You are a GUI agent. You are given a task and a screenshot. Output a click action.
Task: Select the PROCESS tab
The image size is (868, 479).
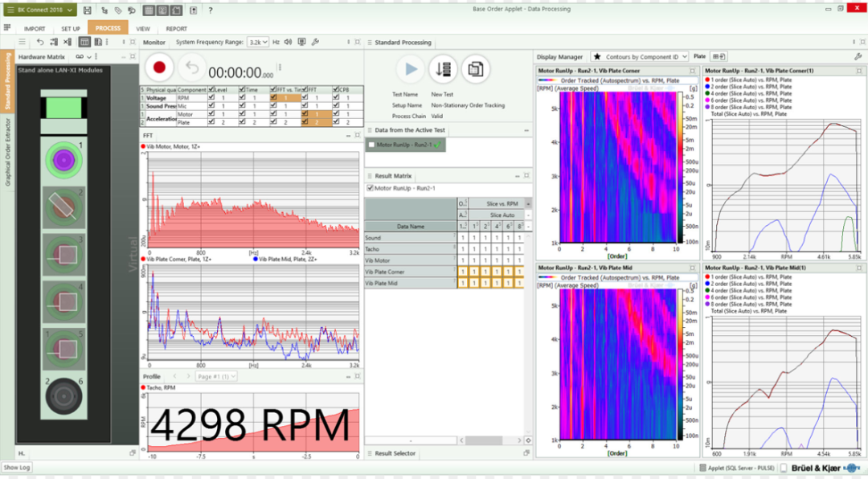coord(108,27)
